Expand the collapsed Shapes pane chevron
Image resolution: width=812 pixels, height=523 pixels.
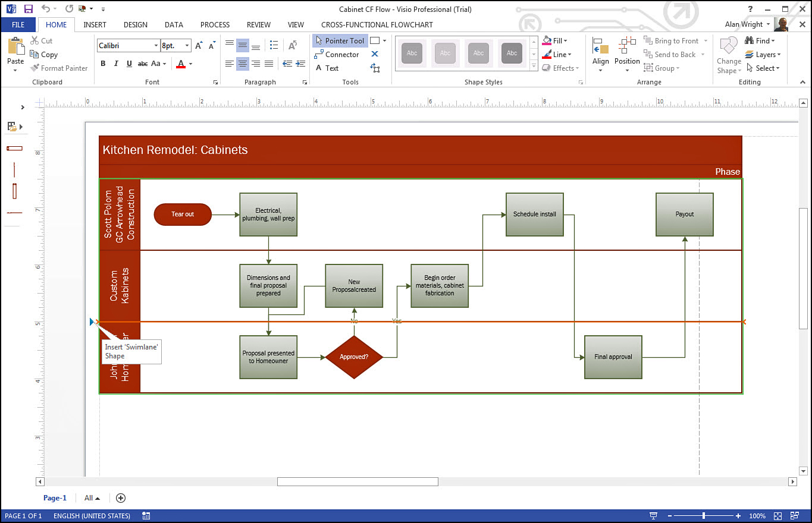point(23,108)
